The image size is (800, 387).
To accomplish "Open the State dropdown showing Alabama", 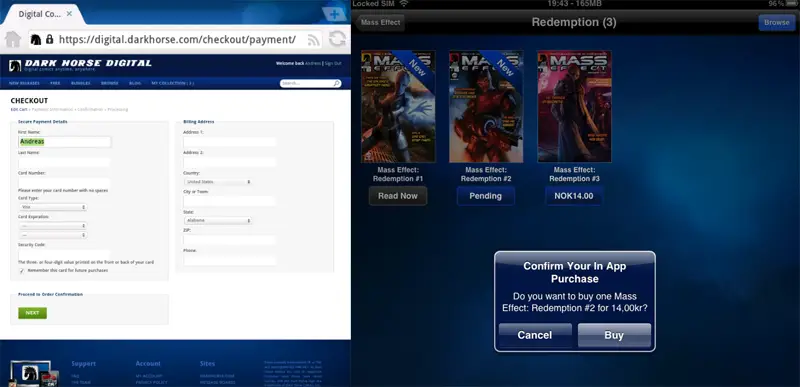I will click(217, 220).
